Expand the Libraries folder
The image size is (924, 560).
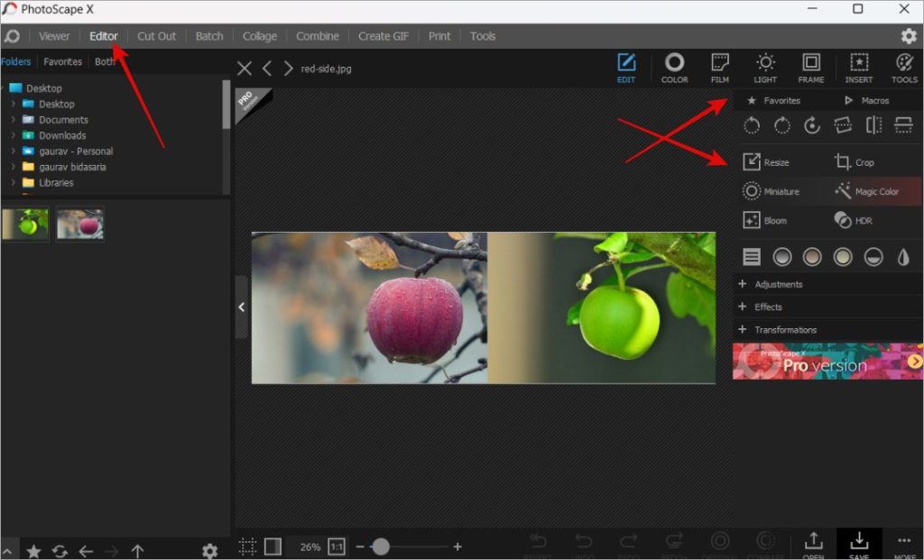tap(13, 182)
